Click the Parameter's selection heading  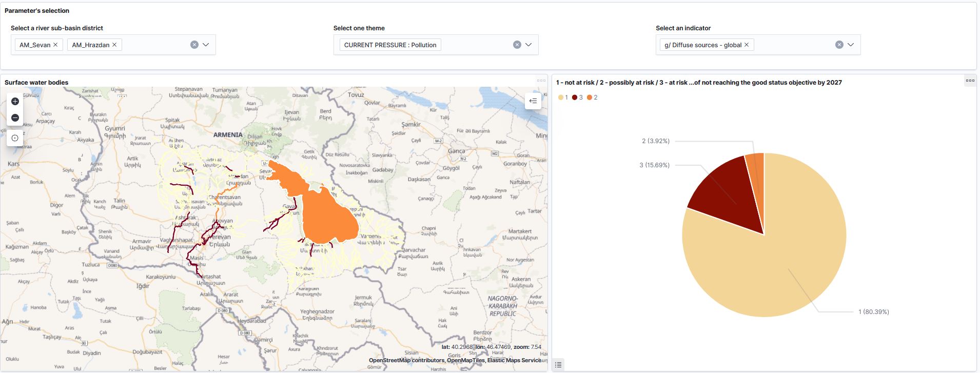tap(37, 11)
